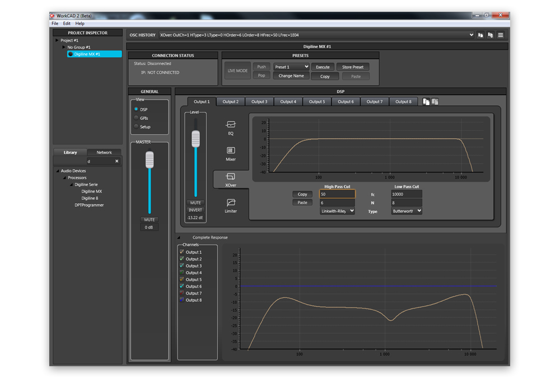
Task: Click the first icon right of OSC History dropdown
Action: point(480,35)
